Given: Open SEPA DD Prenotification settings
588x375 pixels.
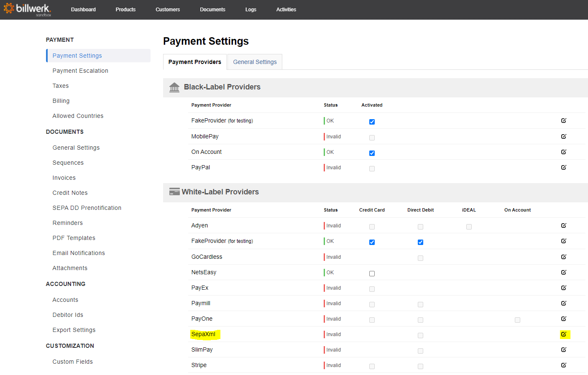Looking at the screenshot, I should point(87,208).
